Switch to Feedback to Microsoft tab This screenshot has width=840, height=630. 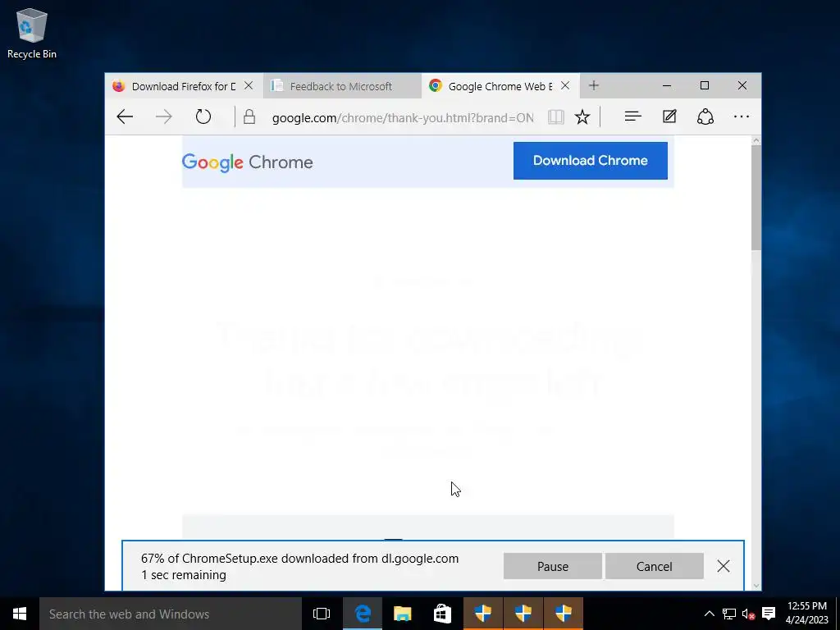[x=342, y=86]
